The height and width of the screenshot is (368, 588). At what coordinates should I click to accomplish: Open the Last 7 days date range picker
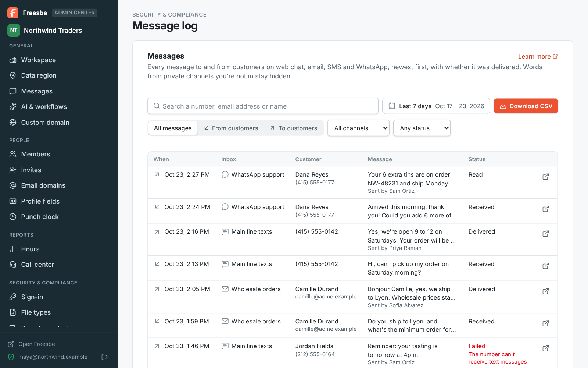coord(436,106)
